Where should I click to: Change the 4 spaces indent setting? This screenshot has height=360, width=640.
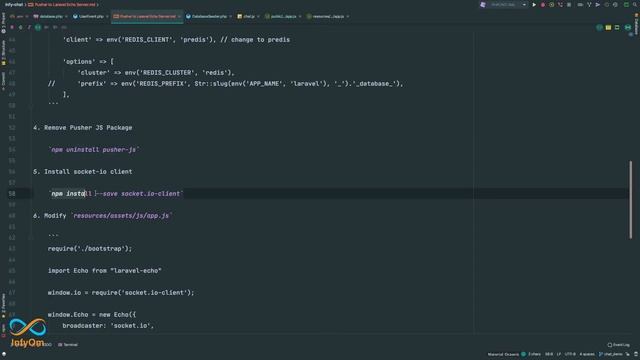tap(587, 354)
